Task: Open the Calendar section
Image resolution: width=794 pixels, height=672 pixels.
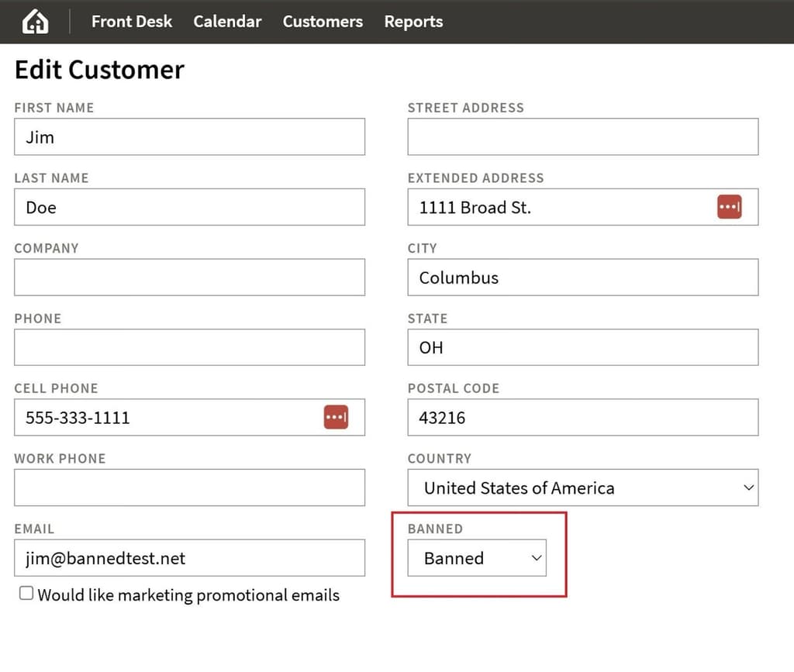Action: [x=227, y=21]
